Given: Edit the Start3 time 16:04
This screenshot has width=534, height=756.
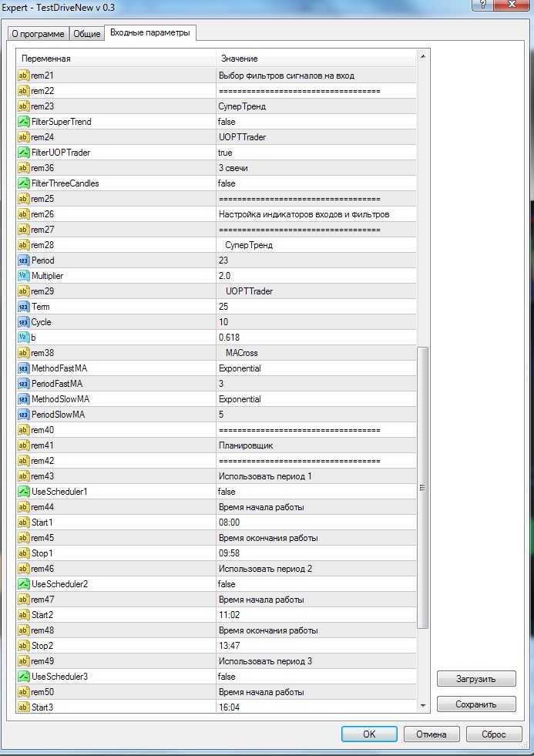Looking at the screenshot, I should click(316, 707).
